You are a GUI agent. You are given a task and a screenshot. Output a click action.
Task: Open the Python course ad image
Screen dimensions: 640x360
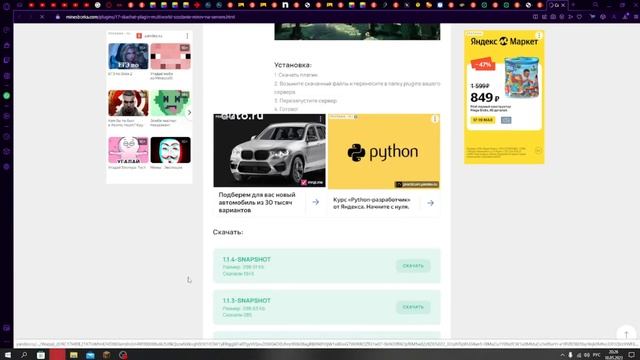(384, 151)
